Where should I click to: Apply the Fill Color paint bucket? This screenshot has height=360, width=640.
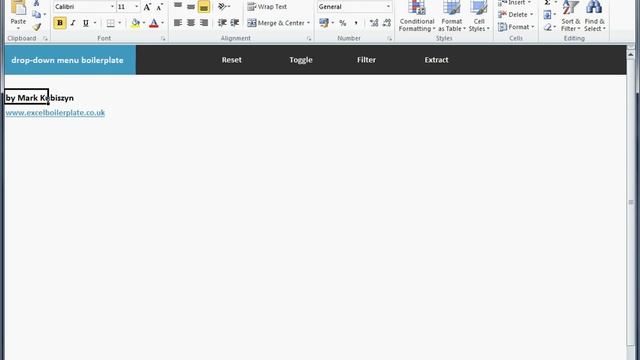pyautogui.click(x=136, y=23)
